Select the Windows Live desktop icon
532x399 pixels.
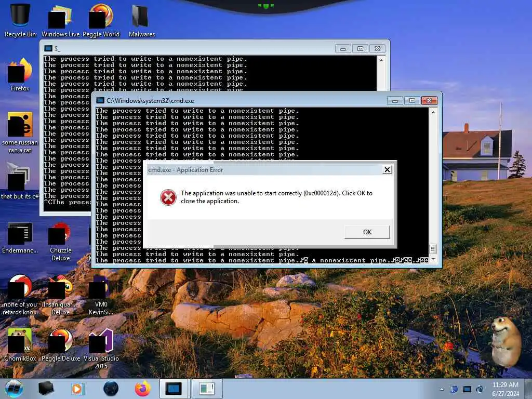point(60,20)
